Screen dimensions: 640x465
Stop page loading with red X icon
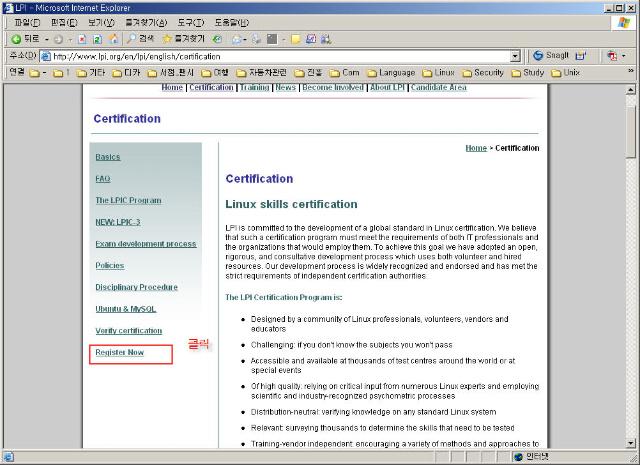(82, 39)
